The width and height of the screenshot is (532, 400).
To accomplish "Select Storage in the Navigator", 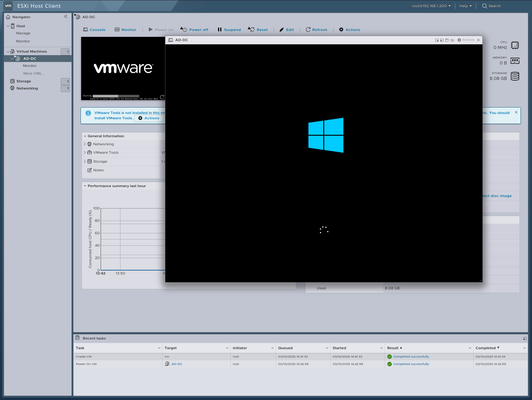I will [23, 81].
